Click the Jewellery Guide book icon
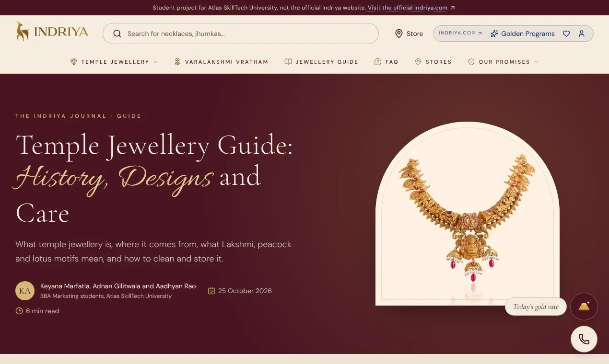The height and width of the screenshot is (364, 609). [288, 62]
